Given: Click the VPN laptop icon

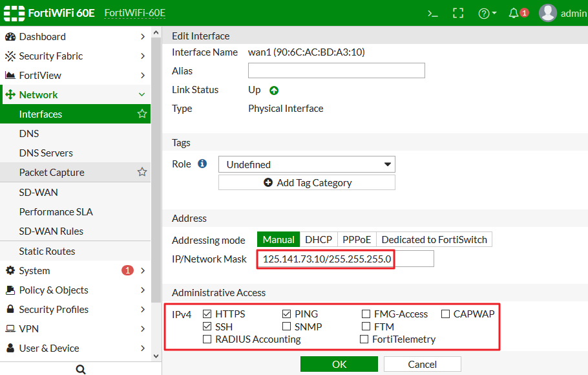Looking at the screenshot, I should click(10, 329).
